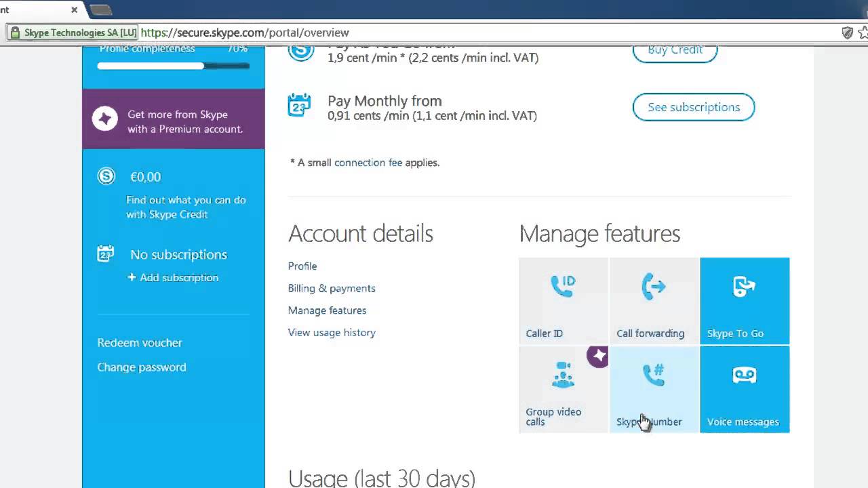The image size is (868, 488).
Task: Click the Manage features heading
Action: pyautogui.click(x=599, y=234)
